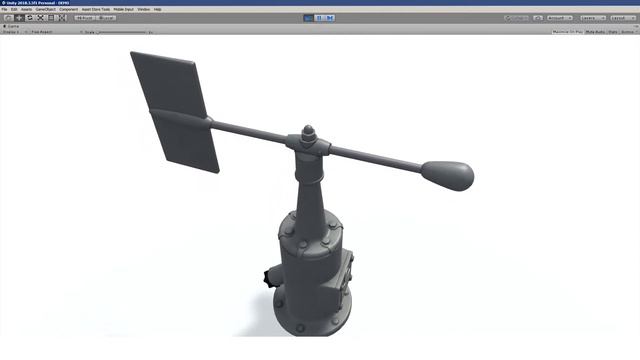Open the Assets menu

[x=27, y=9]
